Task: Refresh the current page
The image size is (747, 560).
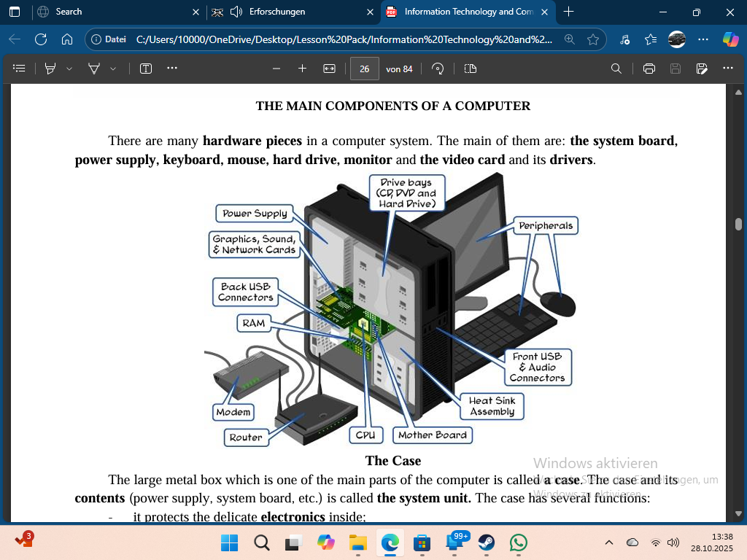Action: [x=41, y=39]
